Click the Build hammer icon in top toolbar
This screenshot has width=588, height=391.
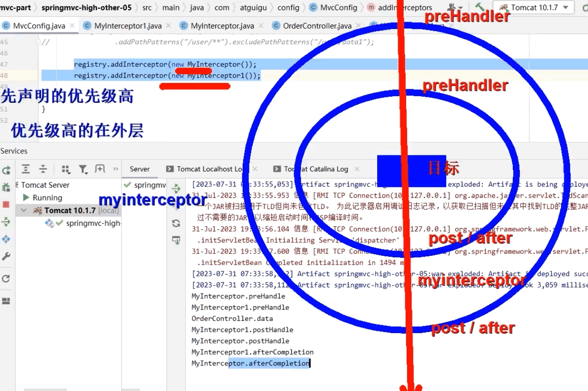[x=480, y=7]
